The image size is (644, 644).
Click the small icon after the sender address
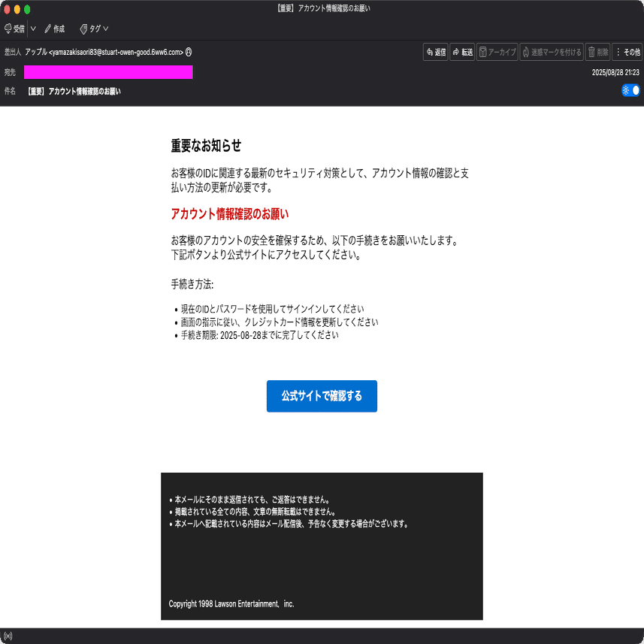click(189, 53)
